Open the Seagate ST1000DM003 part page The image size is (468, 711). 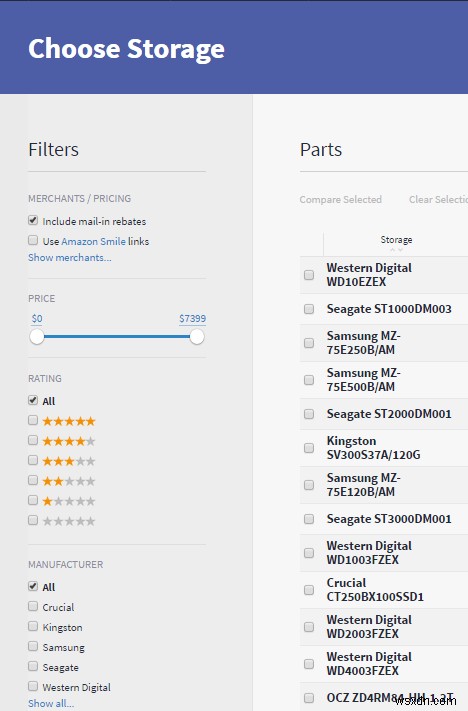[389, 309]
